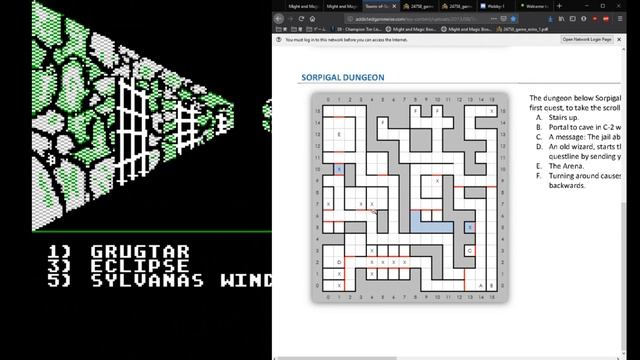Viewport: 640px width, 360px height.
Task: Go back with the browser back arrow
Action: point(279,18)
